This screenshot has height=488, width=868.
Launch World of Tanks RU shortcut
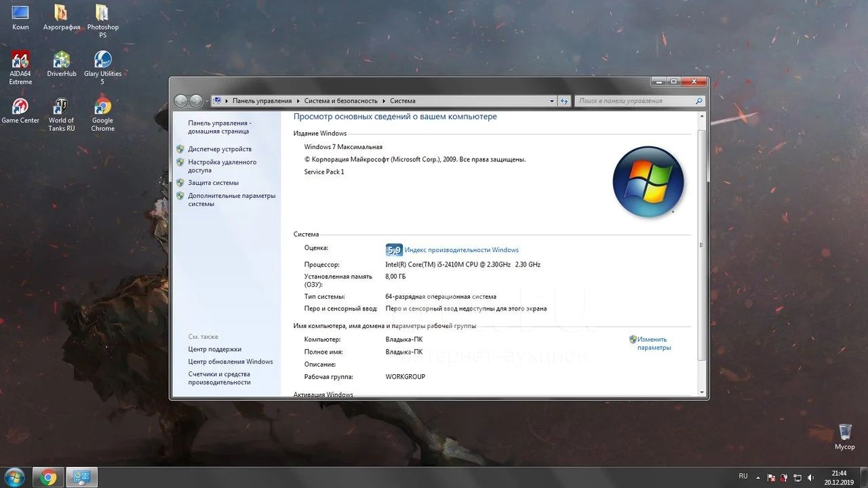[x=62, y=115]
